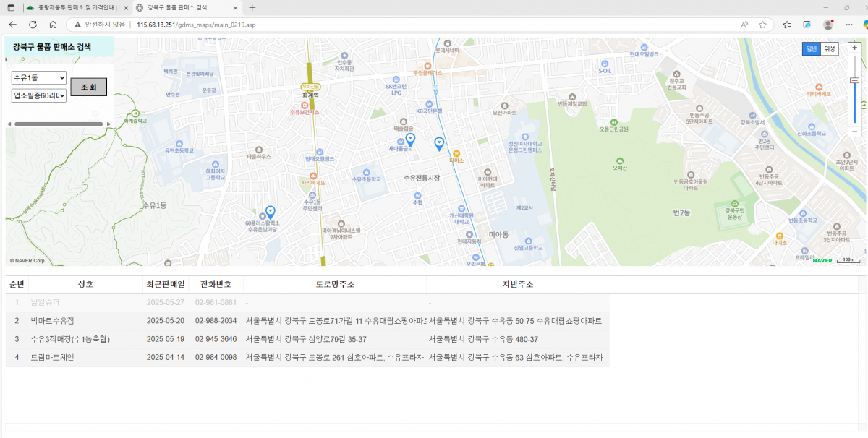Switch the map to 위성 satellite view

(829, 49)
